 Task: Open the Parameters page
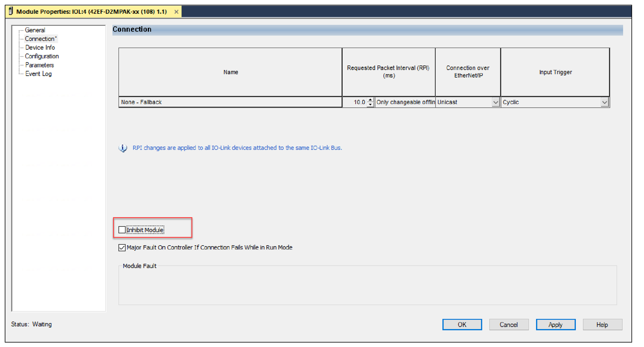point(39,65)
